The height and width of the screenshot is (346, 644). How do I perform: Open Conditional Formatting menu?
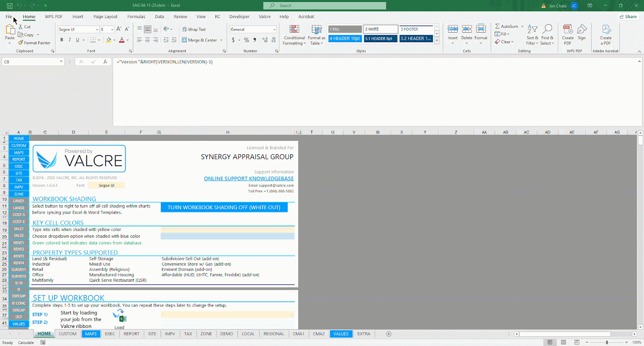point(294,35)
